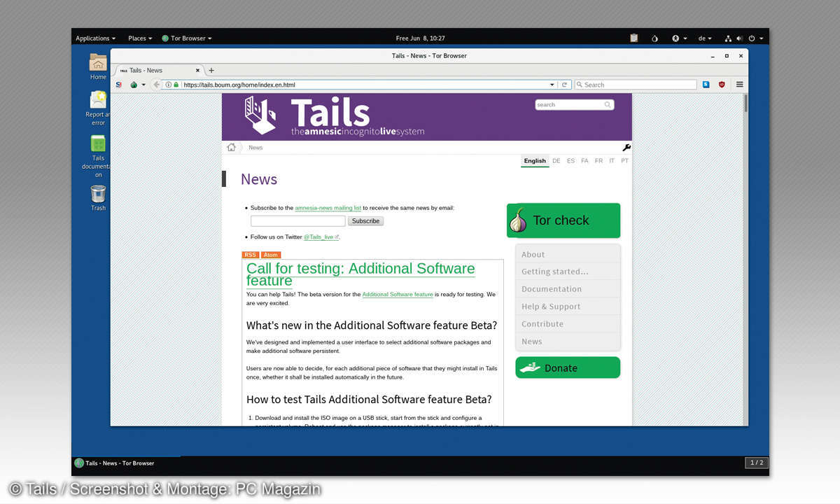
Task: Open 'Help & Support' sidebar item
Action: (568, 307)
